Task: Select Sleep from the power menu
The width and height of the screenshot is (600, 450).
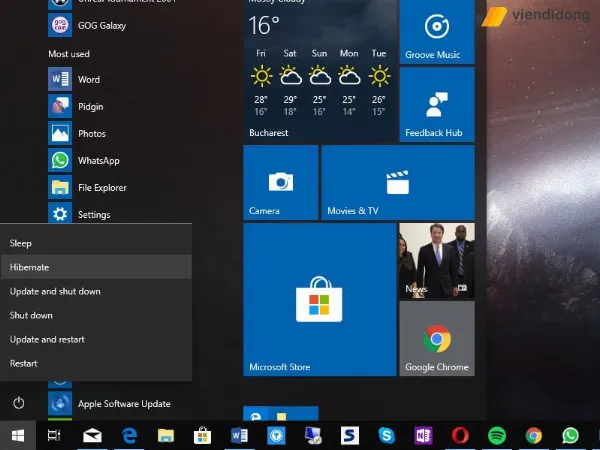Action: 96,243
